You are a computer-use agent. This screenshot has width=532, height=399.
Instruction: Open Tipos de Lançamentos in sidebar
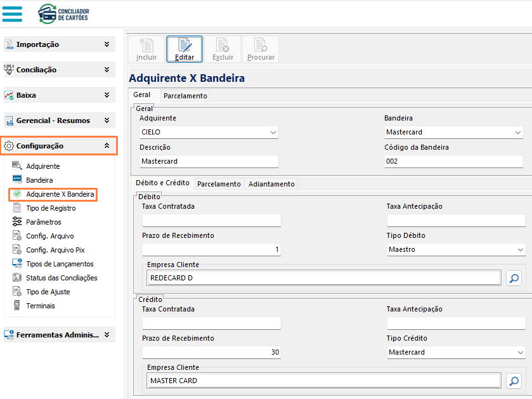point(60,264)
